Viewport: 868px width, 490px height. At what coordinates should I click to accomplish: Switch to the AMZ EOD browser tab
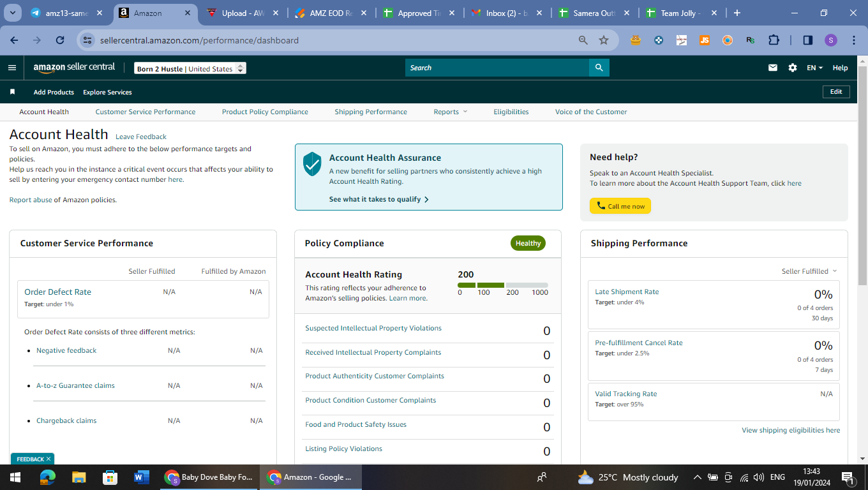pyautogui.click(x=331, y=13)
